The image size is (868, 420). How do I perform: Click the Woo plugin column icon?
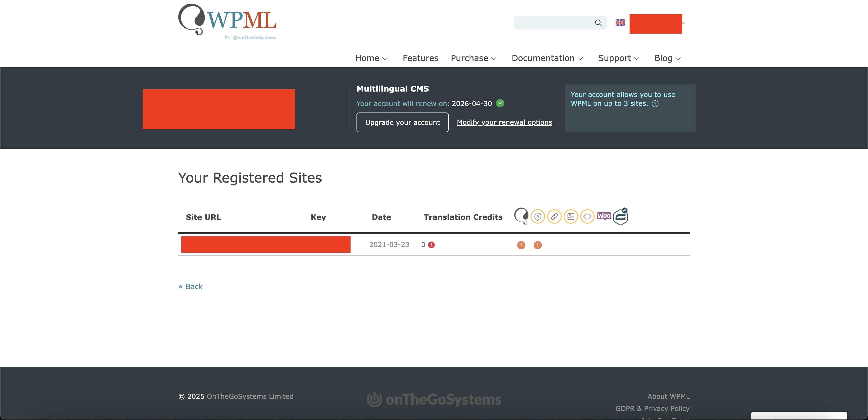click(604, 216)
